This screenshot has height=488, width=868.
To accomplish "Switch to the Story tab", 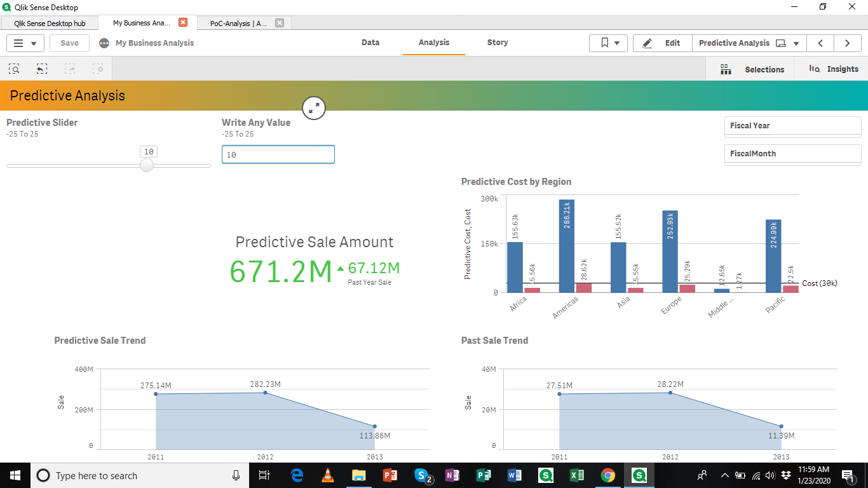I will tap(497, 43).
